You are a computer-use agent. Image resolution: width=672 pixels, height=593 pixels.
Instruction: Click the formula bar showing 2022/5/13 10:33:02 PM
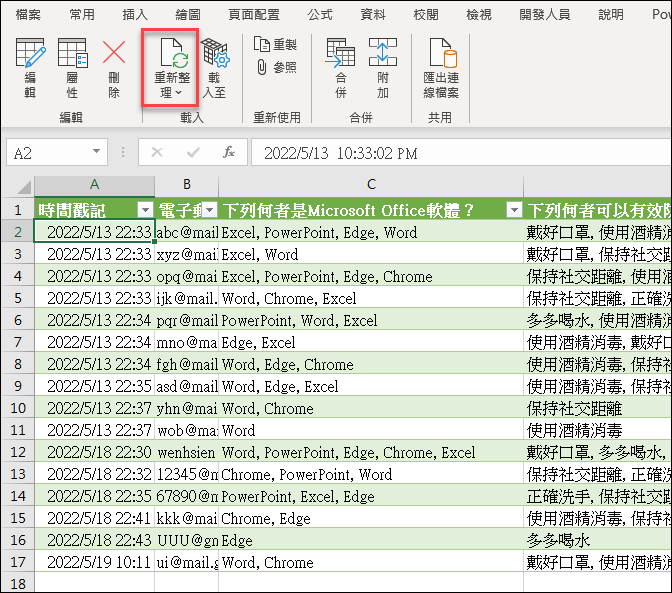(461, 152)
